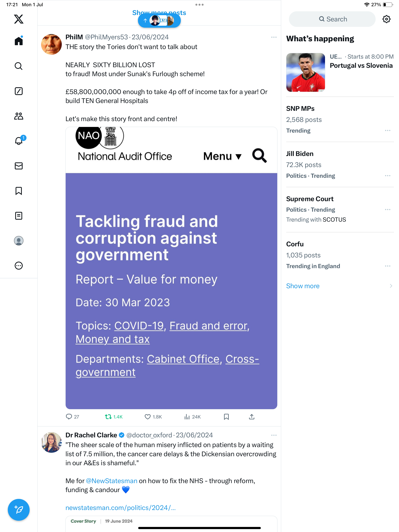399x532 pixels.
Task: Select the SNP MPs trending topic
Action: pos(300,109)
